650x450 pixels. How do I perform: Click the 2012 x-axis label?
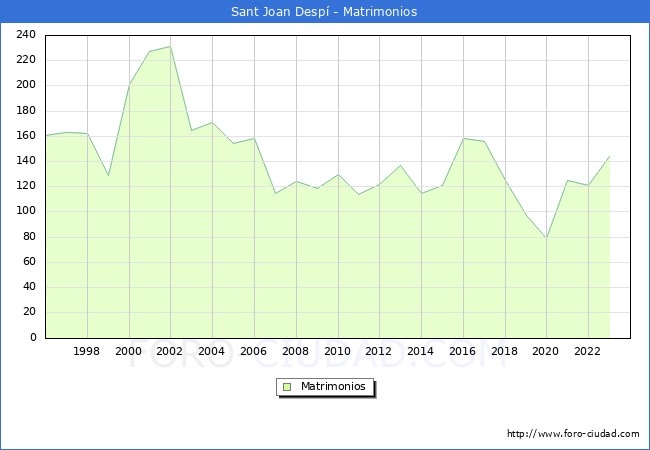[378, 351]
